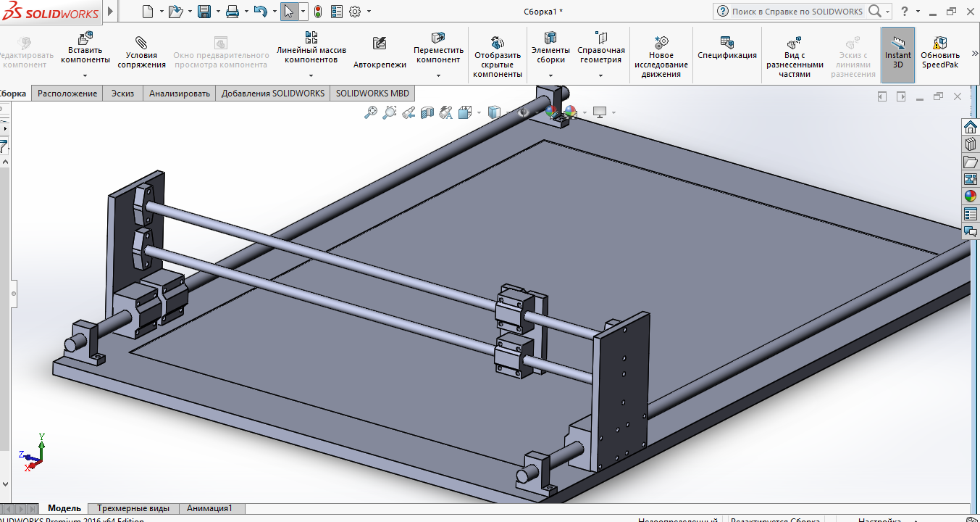Open Custom Properties list icon in task pane
The height and width of the screenshot is (522, 980).
coord(971,214)
